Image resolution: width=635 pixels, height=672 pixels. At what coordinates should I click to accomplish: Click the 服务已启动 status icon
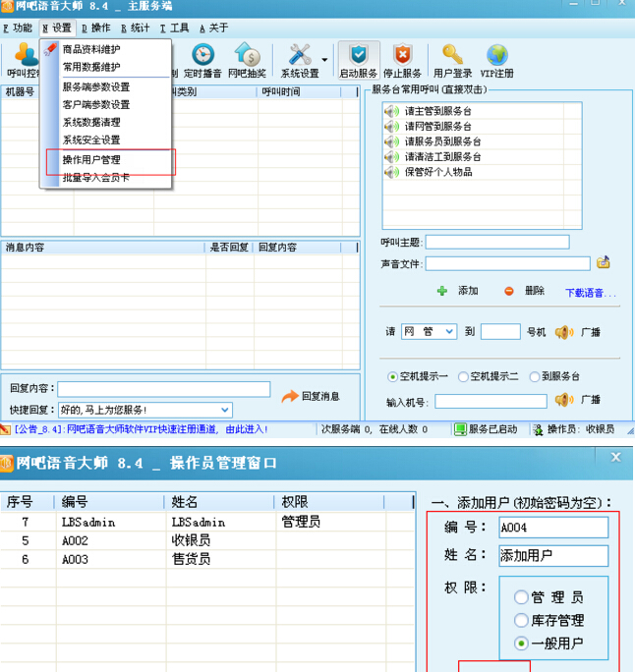460,429
